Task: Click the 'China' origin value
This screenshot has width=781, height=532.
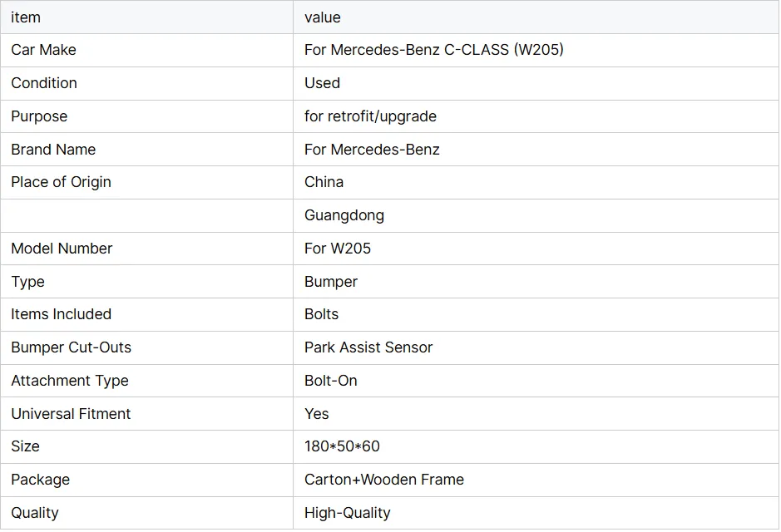Action: (324, 182)
